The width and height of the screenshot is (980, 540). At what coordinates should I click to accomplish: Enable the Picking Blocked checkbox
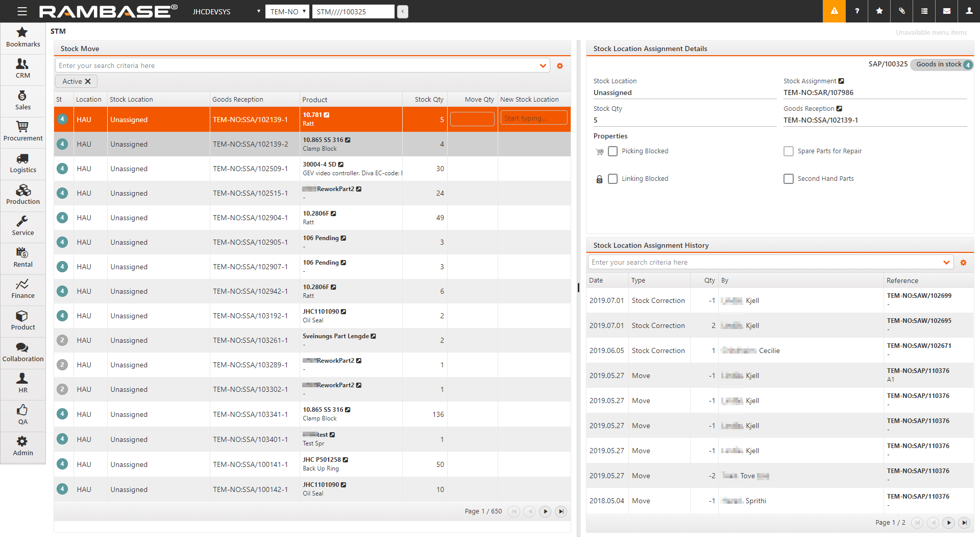click(x=613, y=151)
